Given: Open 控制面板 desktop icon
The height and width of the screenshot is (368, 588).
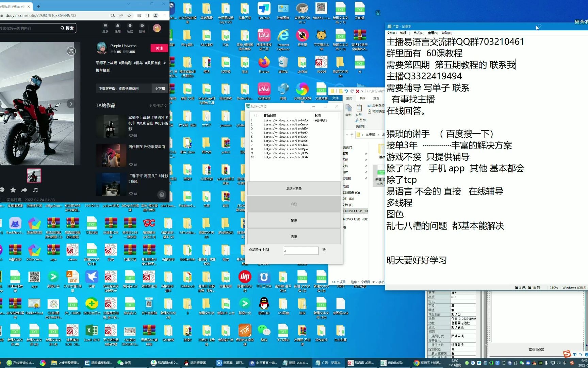Looking at the screenshot, I should click(x=283, y=12).
